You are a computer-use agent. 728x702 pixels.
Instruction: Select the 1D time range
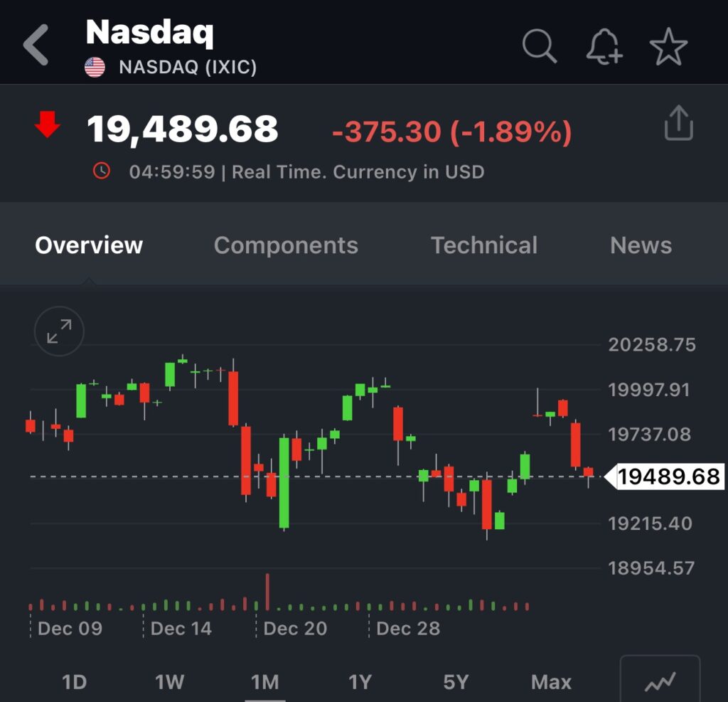[x=74, y=682]
